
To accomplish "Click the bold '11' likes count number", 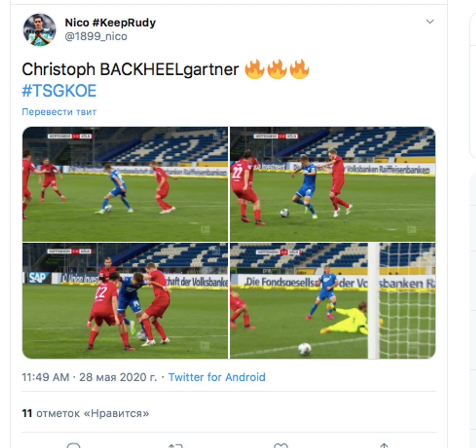I will pyautogui.click(x=27, y=413).
